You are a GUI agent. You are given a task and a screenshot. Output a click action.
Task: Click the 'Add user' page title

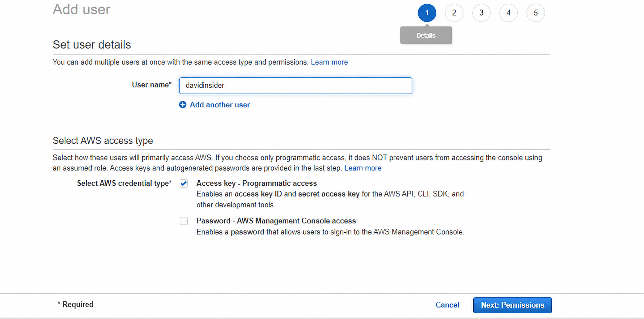81,9
